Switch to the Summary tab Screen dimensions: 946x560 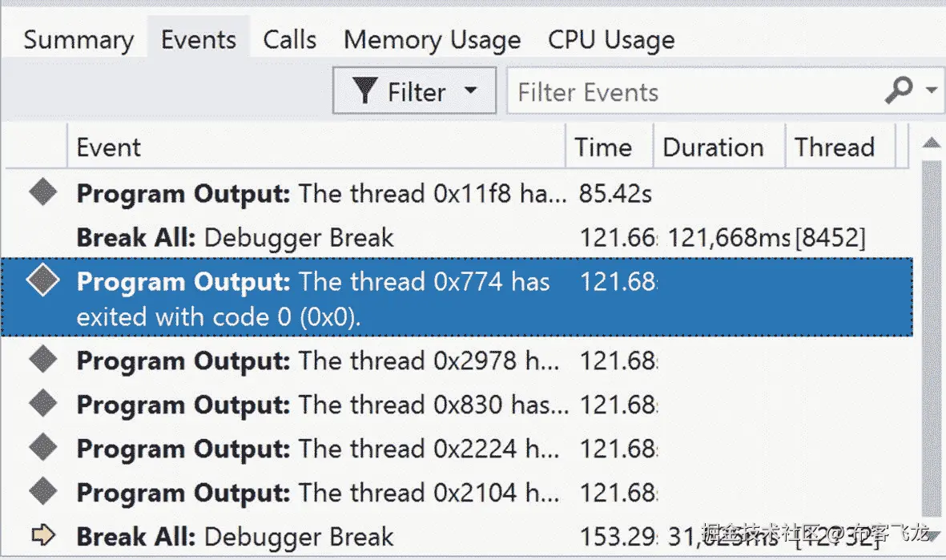pyautogui.click(x=78, y=40)
